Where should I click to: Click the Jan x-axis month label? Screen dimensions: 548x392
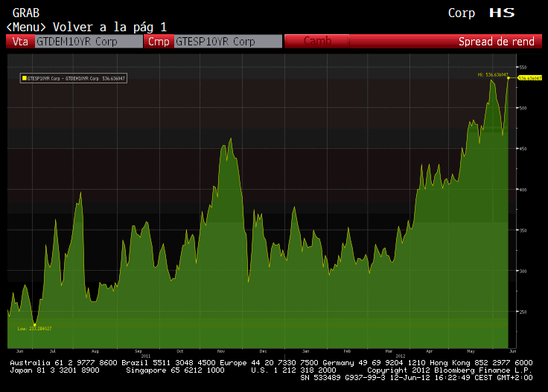tap(306, 351)
